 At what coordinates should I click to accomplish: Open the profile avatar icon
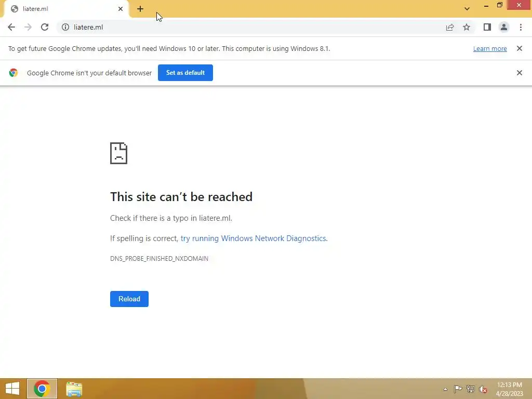point(504,27)
